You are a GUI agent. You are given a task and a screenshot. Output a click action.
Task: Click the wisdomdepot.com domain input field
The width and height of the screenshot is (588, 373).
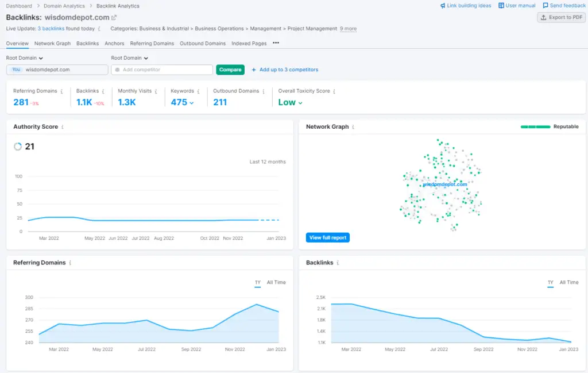57,70
